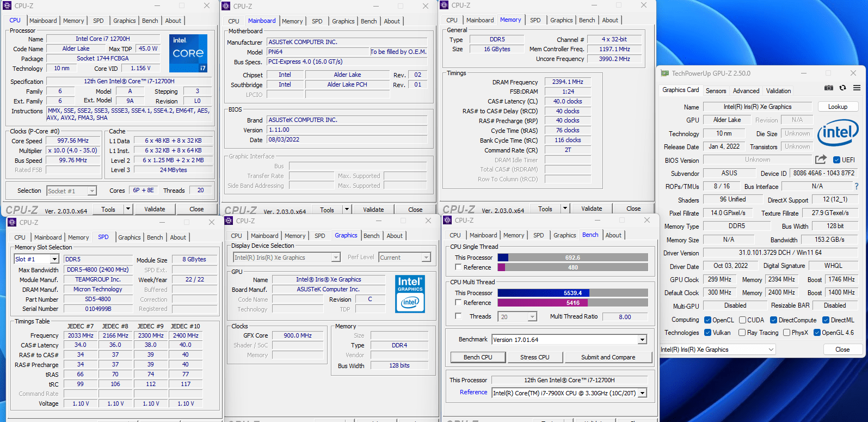Toggle the Vulkan checkbox
This screenshot has width=868, height=422.
coord(707,333)
